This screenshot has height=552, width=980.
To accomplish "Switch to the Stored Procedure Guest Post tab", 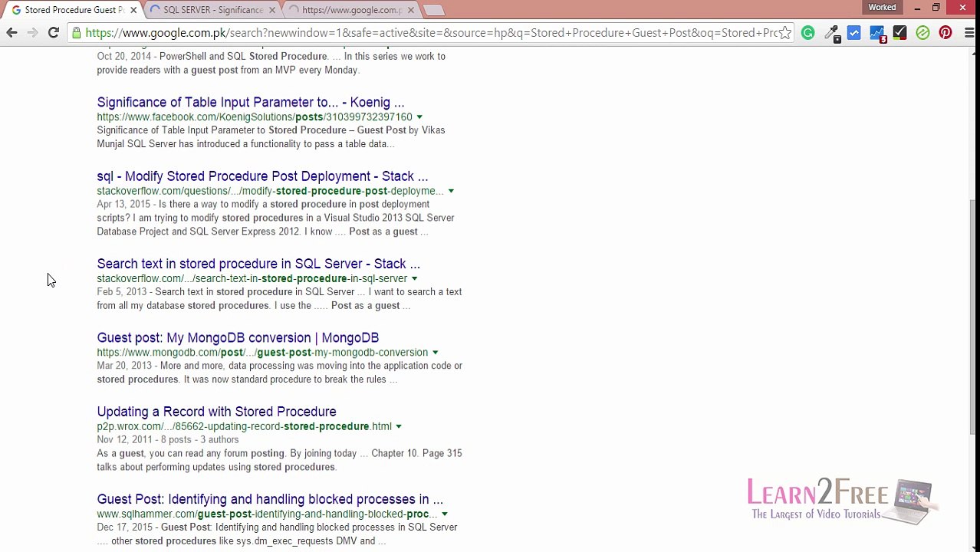I will [x=73, y=10].
